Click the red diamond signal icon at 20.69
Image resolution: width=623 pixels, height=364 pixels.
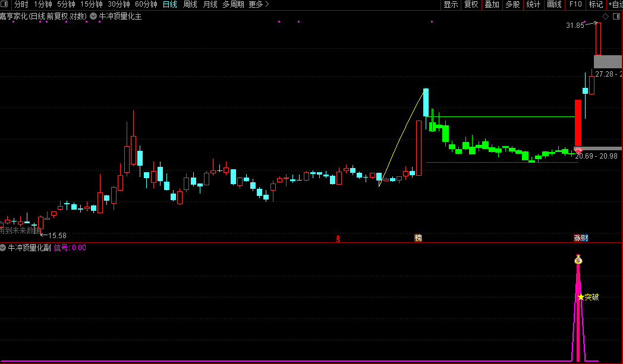pyautogui.click(x=578, y=151)
